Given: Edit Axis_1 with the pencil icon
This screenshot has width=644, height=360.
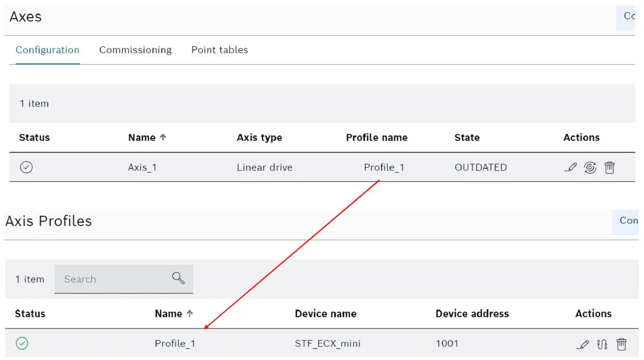Looking at the screenshot, I should (571, 168).
